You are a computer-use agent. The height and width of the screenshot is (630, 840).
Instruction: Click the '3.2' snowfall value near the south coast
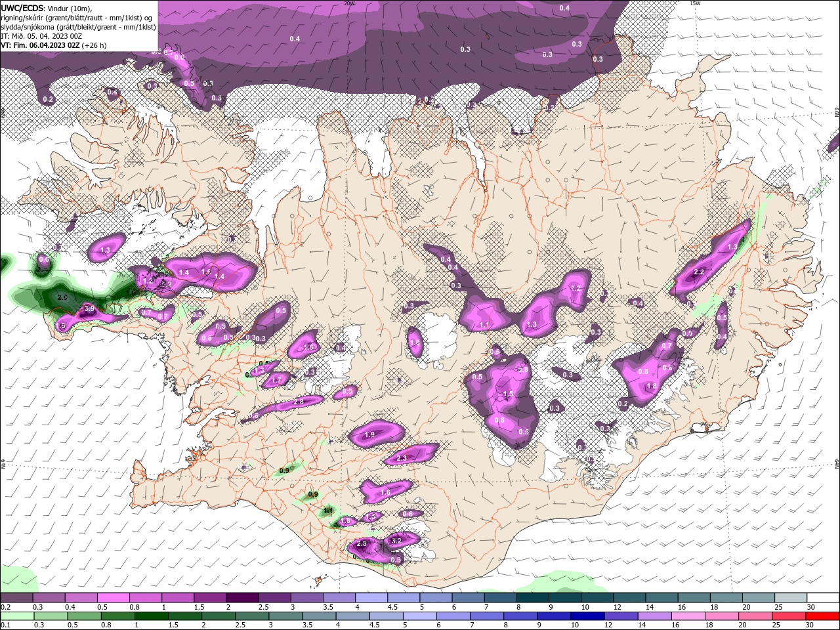click(x=396, y=541)
